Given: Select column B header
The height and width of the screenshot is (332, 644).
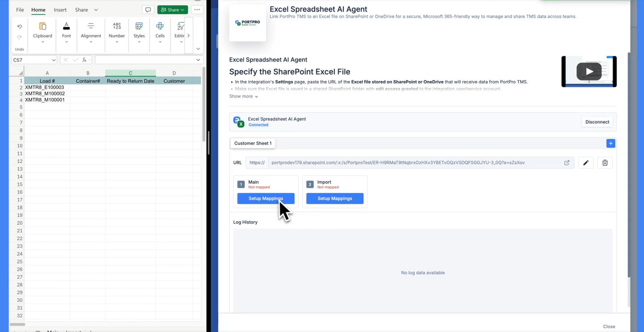Looking at the screenshot, I should tap(88, 73).
